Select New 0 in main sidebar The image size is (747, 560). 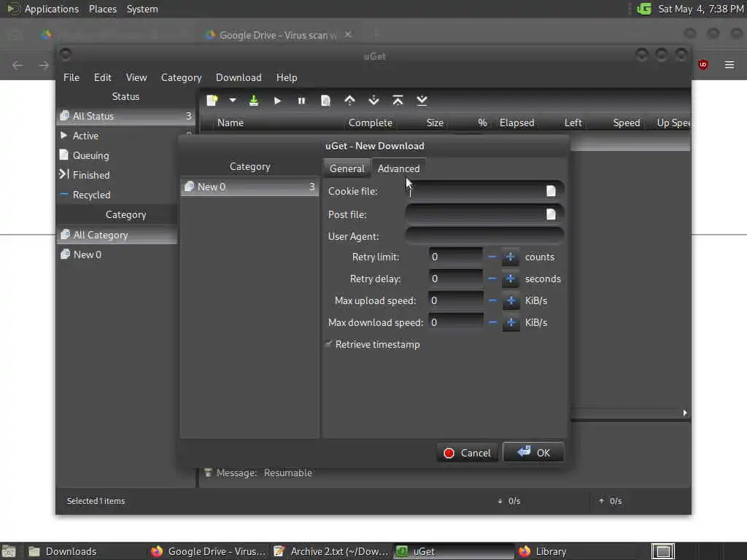[117, 254]
